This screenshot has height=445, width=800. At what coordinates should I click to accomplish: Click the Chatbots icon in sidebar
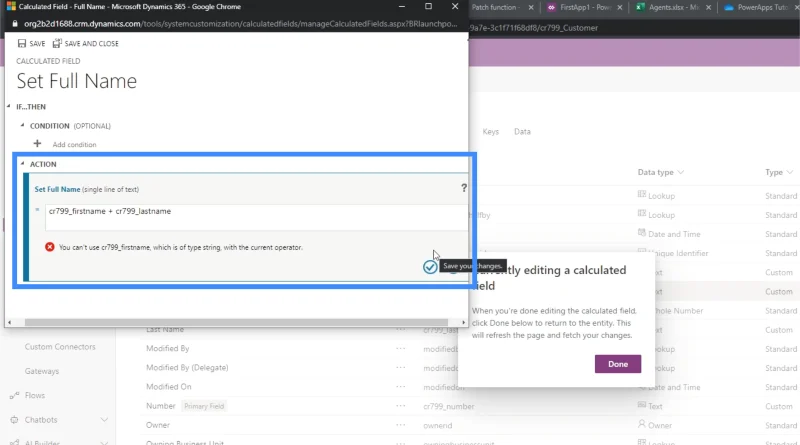click(14, 420)
